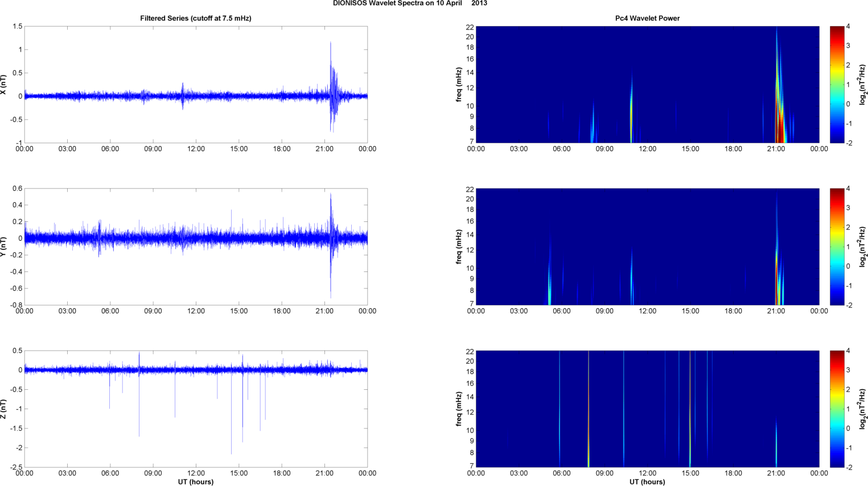Select the "Pc4 Wavelet Power" heading
868x486 pixels.
(647, 18)
